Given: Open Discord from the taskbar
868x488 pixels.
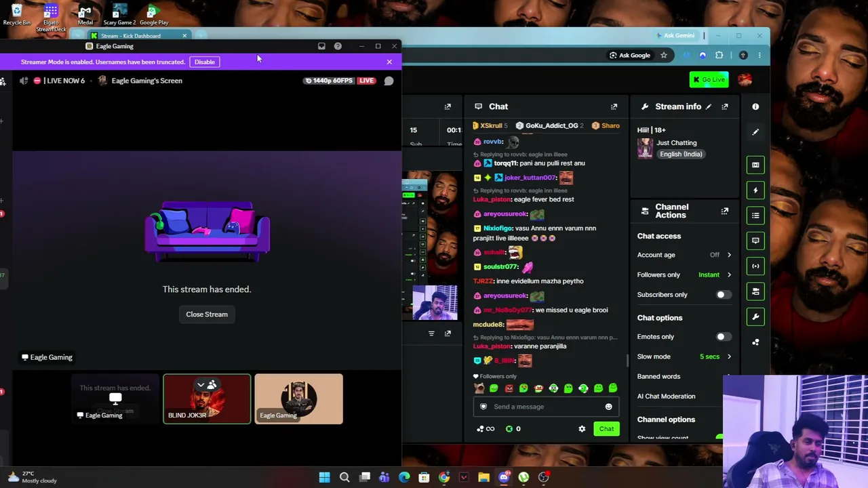Looking at the screenshot, I should tap(504, 477).
